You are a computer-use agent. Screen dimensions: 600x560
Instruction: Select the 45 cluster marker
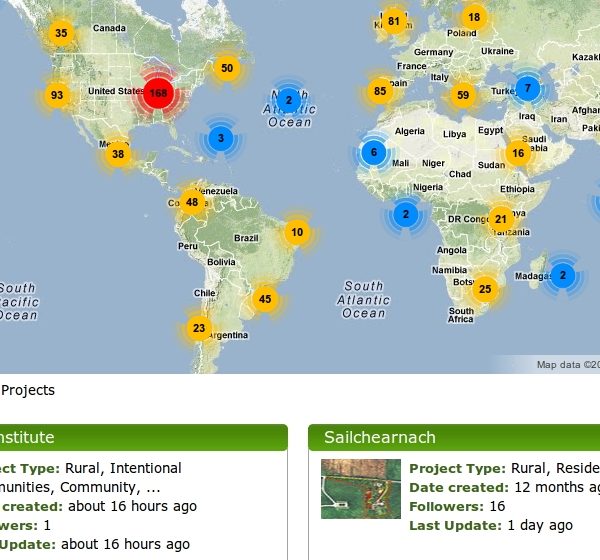tap(265, 299)
